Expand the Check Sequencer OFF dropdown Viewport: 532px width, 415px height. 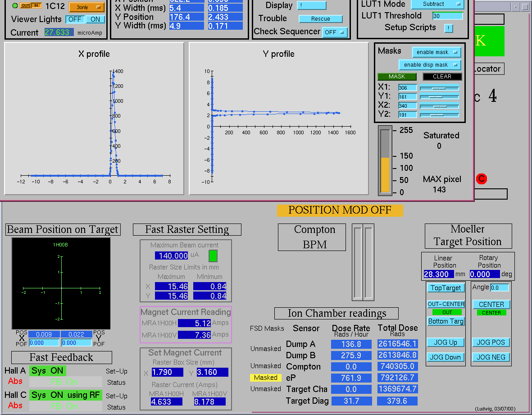[335, 32]
